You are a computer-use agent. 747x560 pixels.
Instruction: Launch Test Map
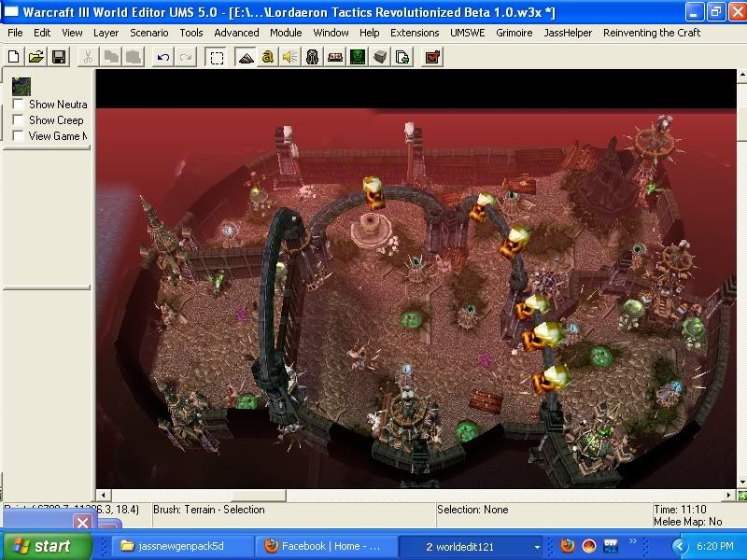click(432, 57)
